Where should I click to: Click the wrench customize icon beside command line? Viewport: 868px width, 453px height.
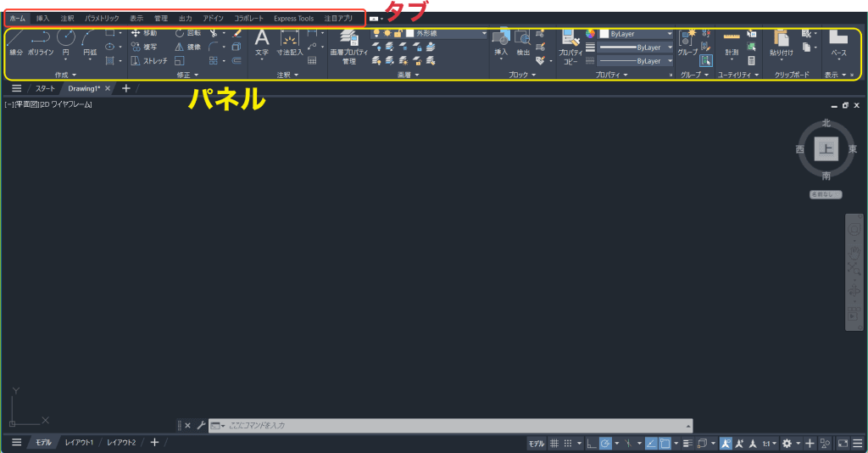[201, 425]
